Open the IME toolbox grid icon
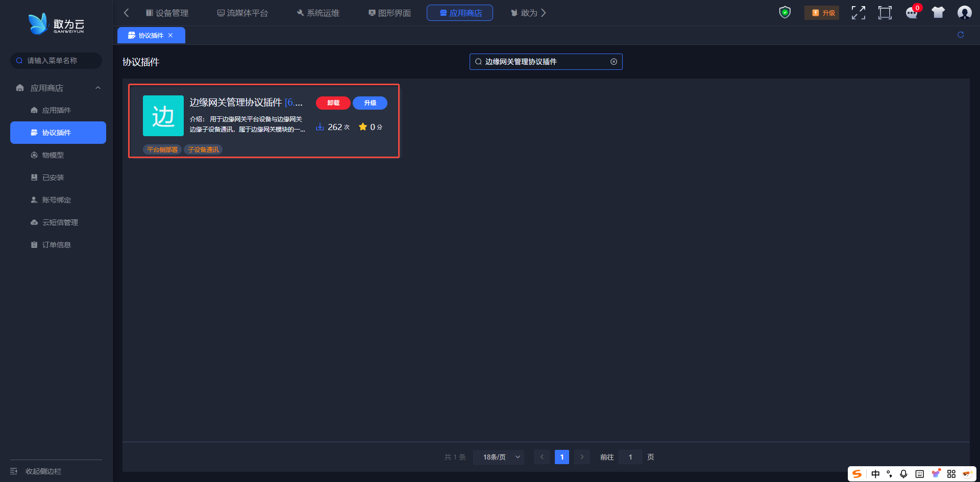The width and height of the screenshot is (980, 482). (951, 474)
